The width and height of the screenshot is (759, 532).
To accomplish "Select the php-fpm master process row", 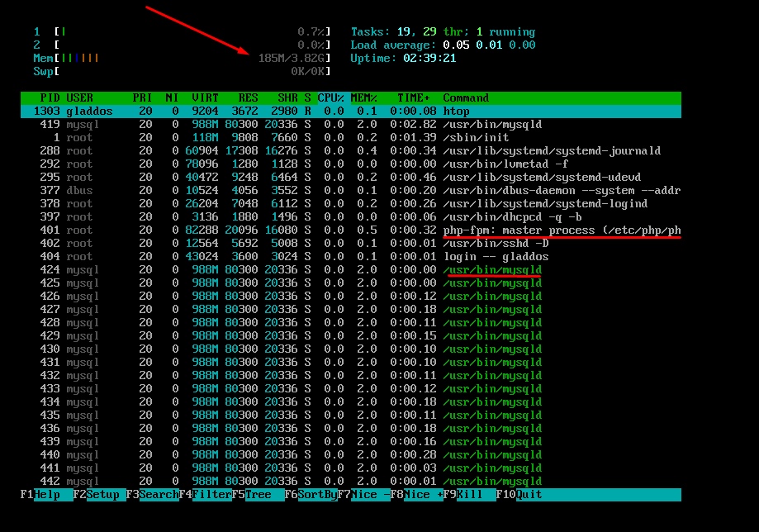I will (x=351, y=230).
